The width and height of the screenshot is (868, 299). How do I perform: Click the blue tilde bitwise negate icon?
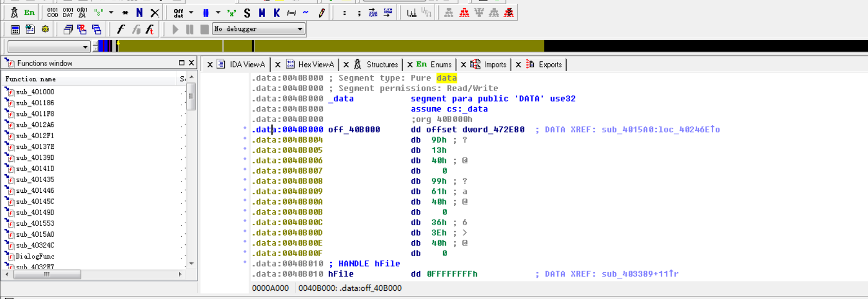[x=306, y=12]
